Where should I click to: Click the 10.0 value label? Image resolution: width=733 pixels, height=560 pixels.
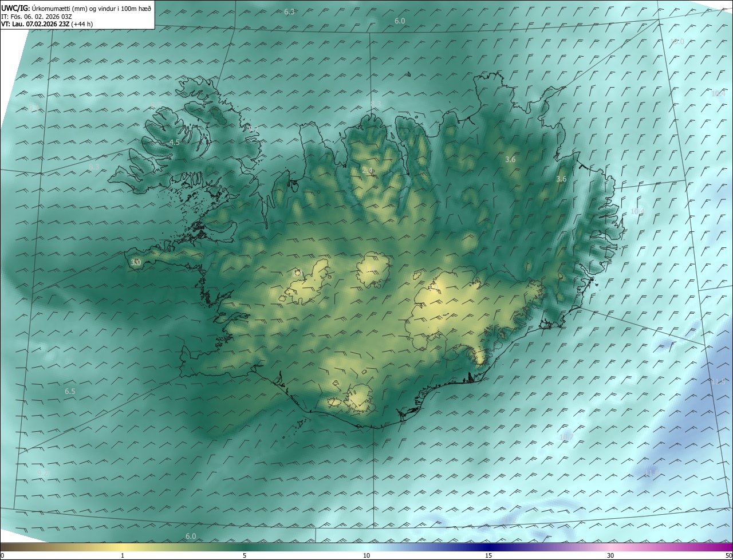tap(677, 41)
